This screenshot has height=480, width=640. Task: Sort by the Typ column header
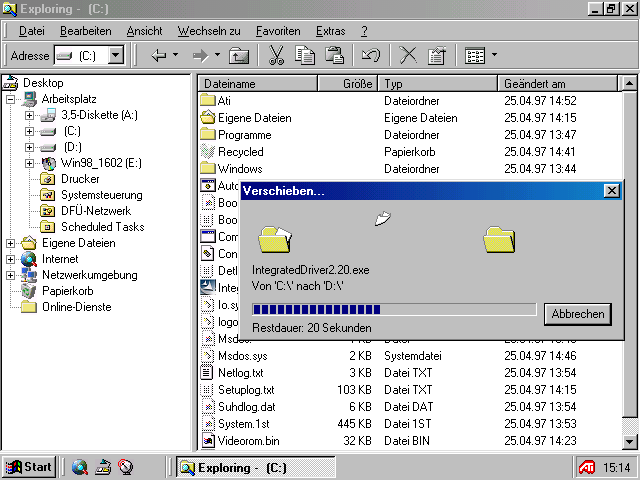coord(438,84)
